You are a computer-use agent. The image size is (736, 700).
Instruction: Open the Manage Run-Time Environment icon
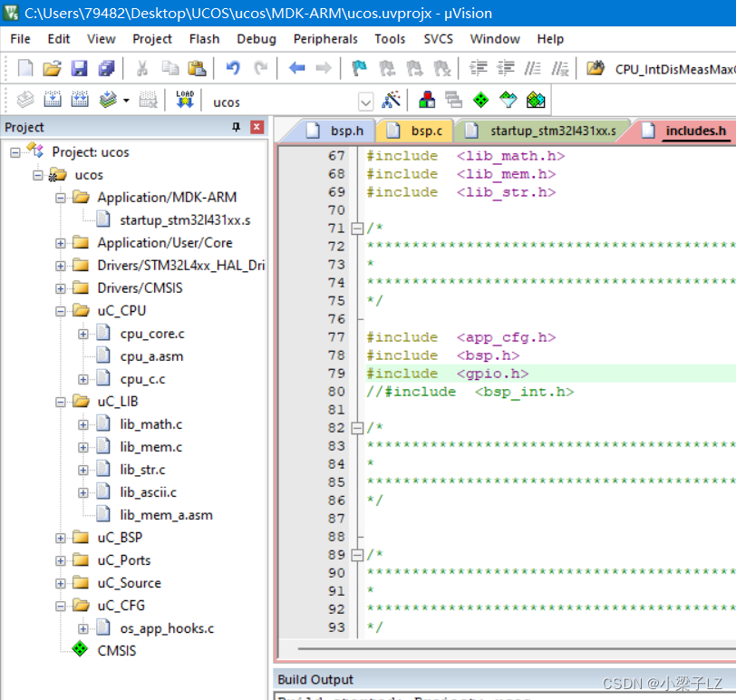(480, 100)
